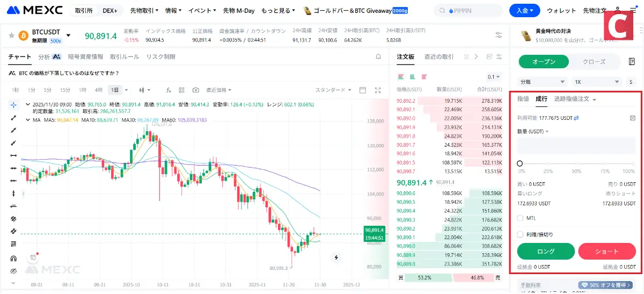The image size is (644, 294).
Task: Select the 4時 timeframe
Action: tap(99, 90)
